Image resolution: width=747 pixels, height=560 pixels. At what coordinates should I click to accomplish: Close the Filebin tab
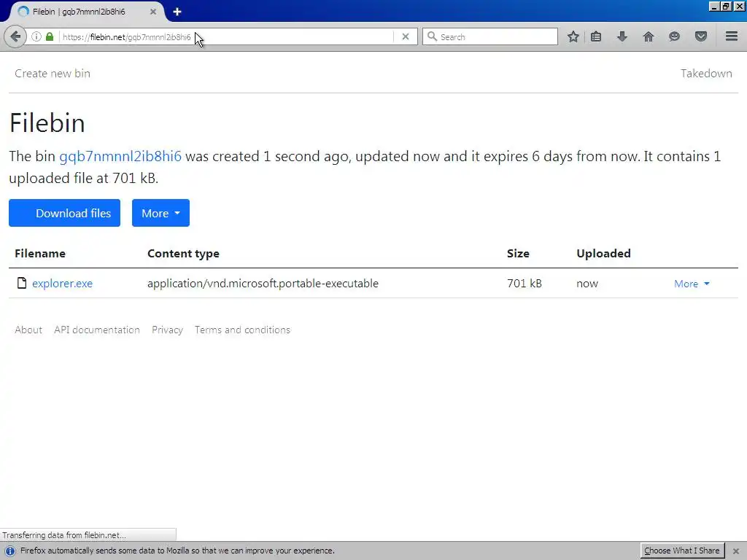pyautogui.click(x=153, y=12)
